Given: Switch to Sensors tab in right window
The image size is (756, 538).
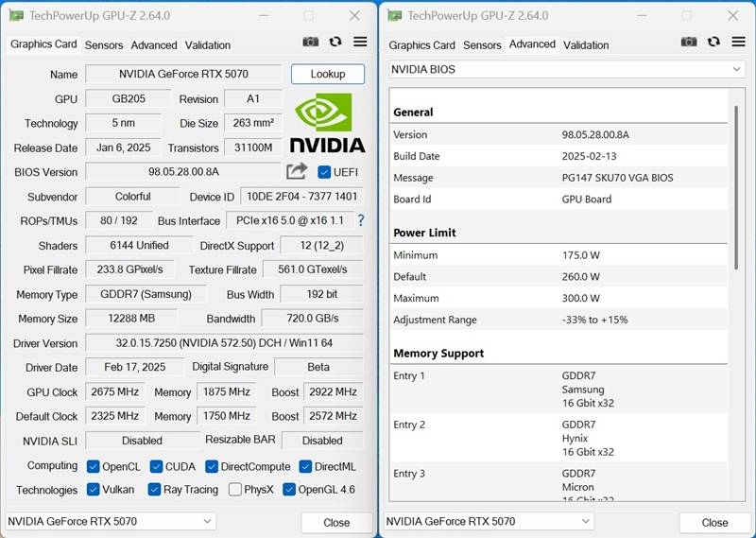Looking at the screenshot, I should (482, 45).
